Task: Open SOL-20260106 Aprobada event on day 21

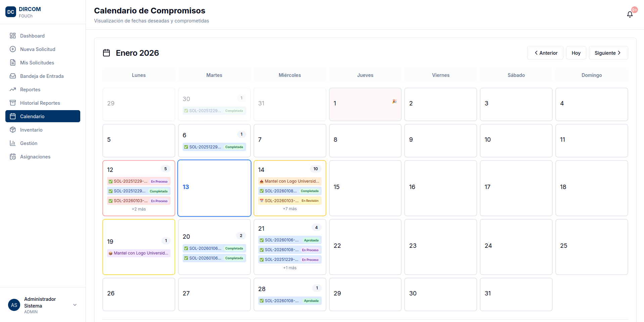Action: 290,240
